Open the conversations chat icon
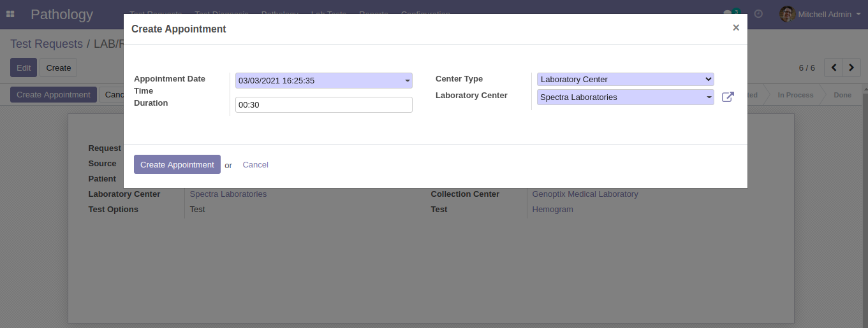Screen dimensions: 868x328 tap(728, 14)
